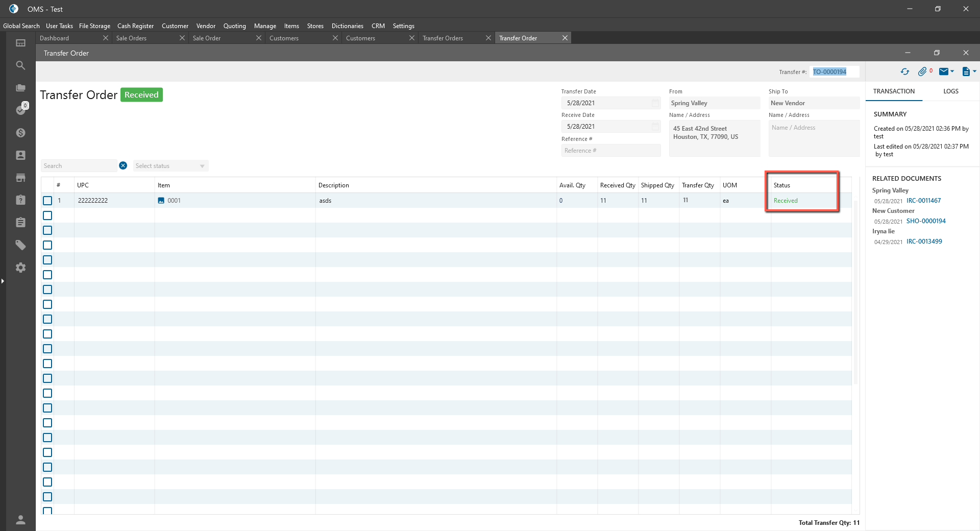The image size is (980, 531).
Task: Switch to the LOGS tab
Action: tap(951, 91)
